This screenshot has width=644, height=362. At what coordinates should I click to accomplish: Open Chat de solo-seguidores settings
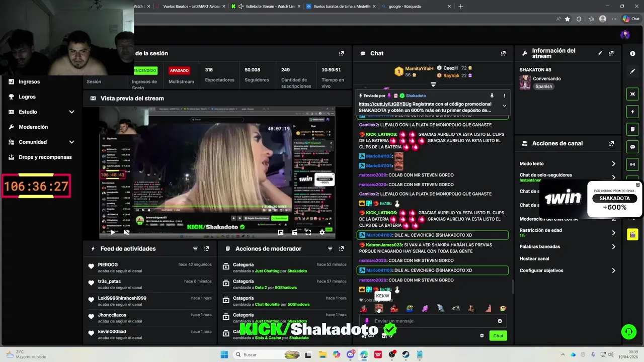(x=568, y=177)
